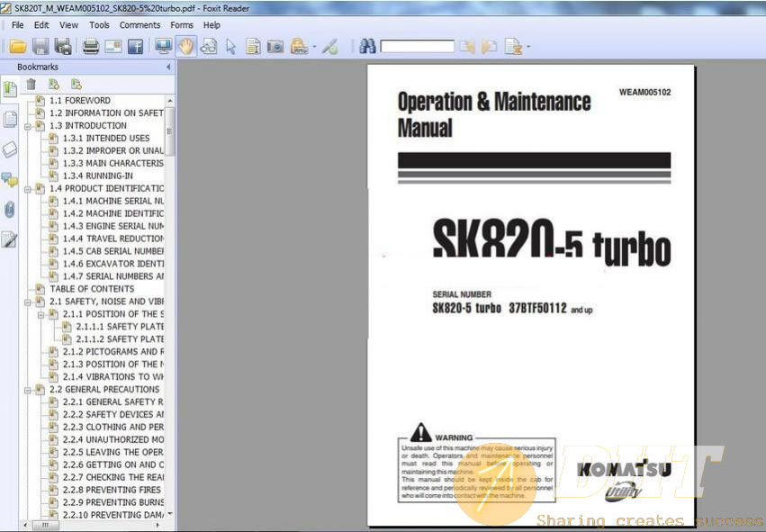
Task: Open a file with the folder icon
Action: (18, 47)
